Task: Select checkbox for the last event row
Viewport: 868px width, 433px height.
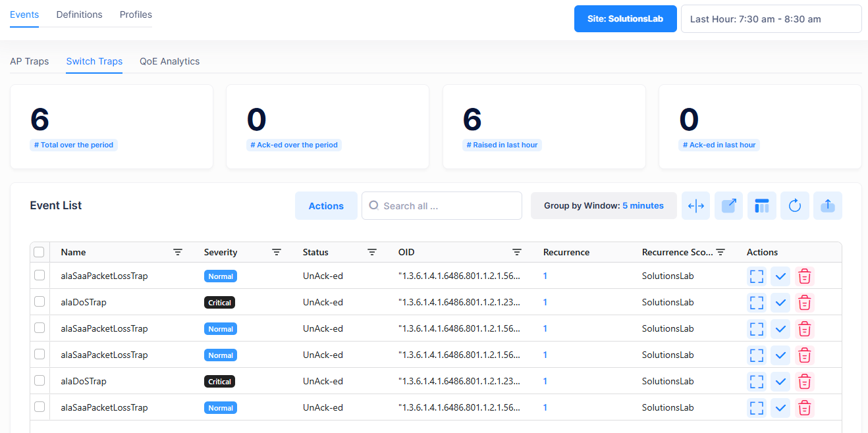Action: pyautogui.click(x=40, y=407)
